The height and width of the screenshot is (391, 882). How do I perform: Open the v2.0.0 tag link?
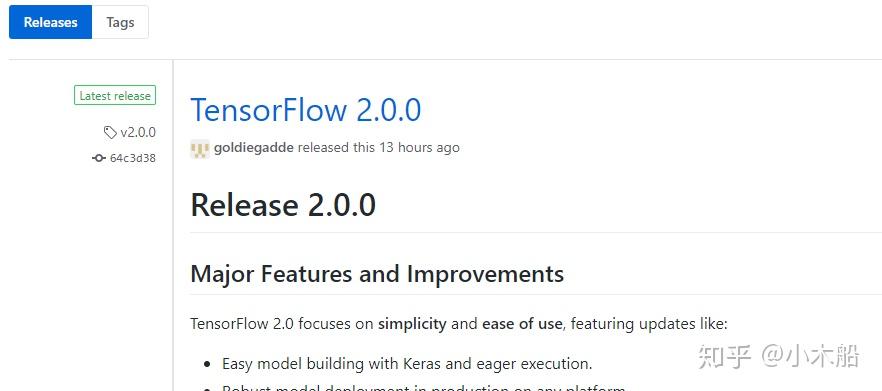coord(138,133)
